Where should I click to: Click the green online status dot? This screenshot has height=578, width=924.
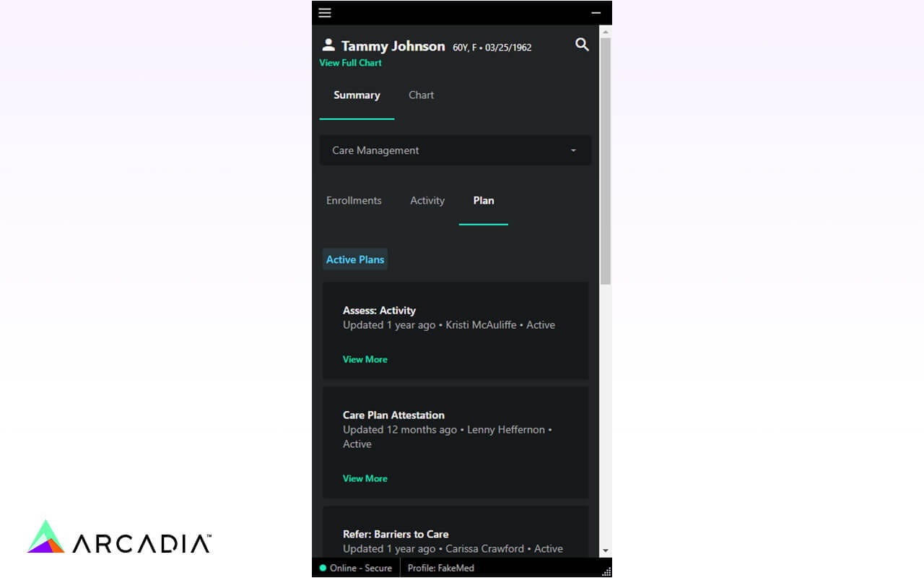coord(323,568)
